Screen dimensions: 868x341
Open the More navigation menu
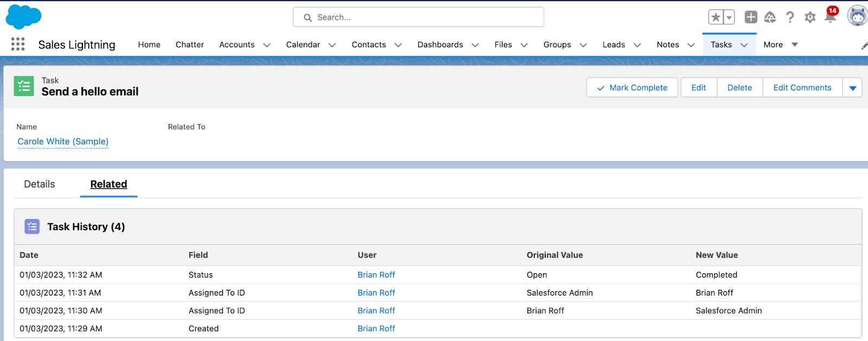coord(780,44)
